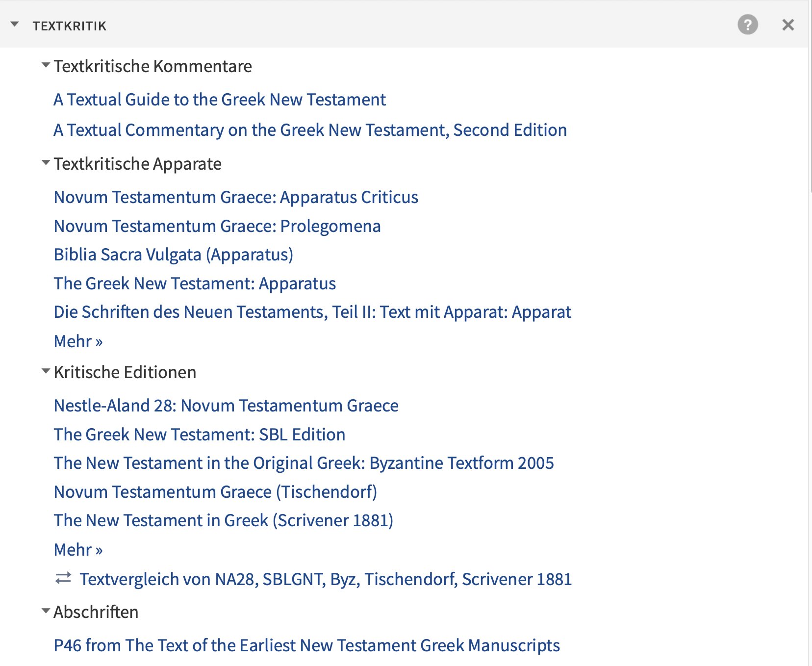
Task: Open Byzantine Textform 2005 edition
Action: [304, 463]
